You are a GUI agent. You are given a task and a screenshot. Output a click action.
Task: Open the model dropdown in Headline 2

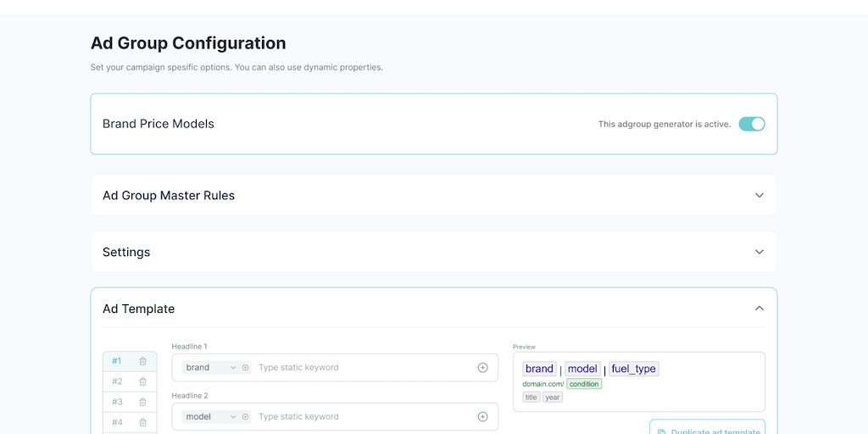point(233,417)
